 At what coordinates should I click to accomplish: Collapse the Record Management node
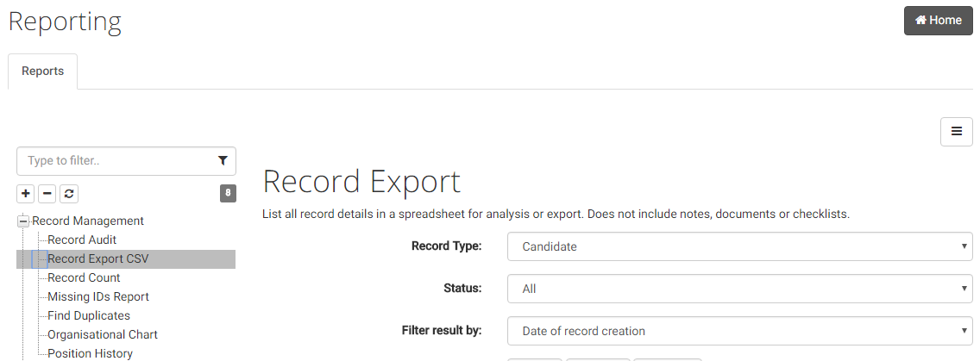[24, 221]
